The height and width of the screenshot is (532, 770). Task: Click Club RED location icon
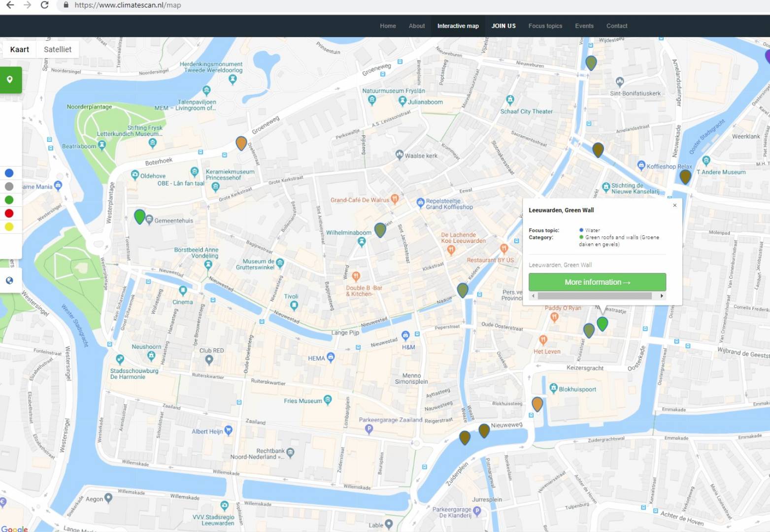pos(209,360)
